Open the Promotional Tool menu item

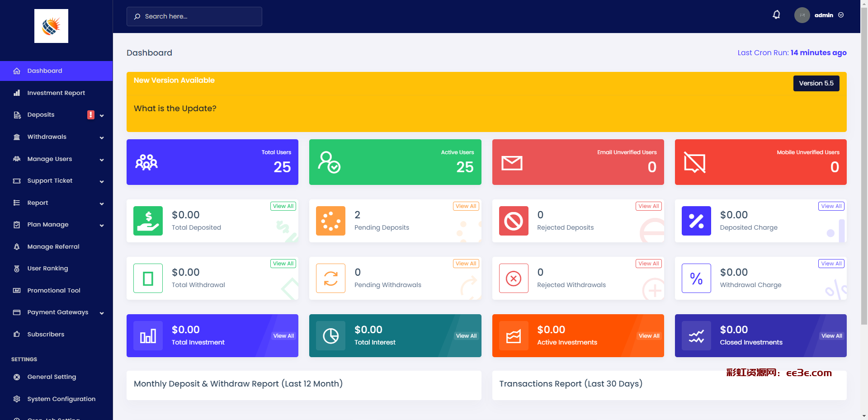point(56,290)
